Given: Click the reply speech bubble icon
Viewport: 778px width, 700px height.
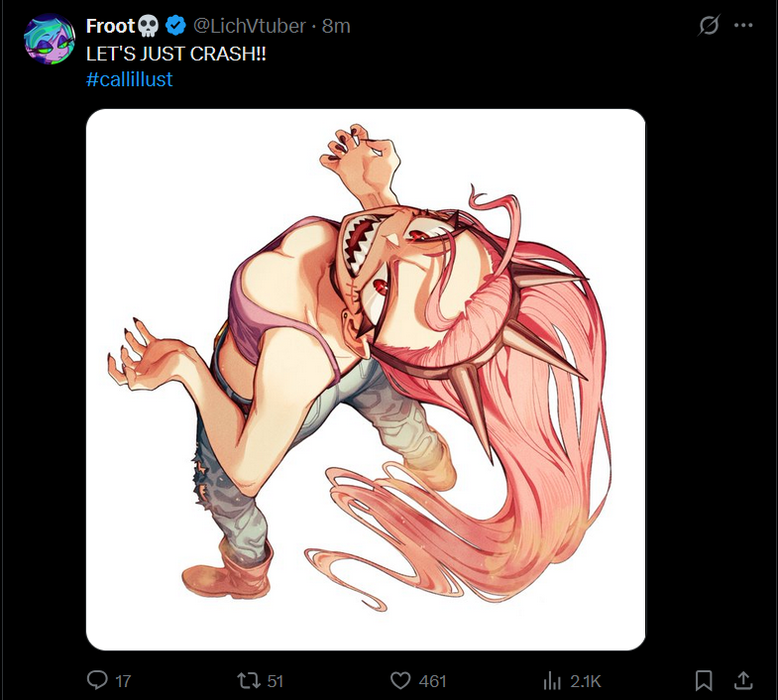Looking at the screenshot, I should point(97,680).
